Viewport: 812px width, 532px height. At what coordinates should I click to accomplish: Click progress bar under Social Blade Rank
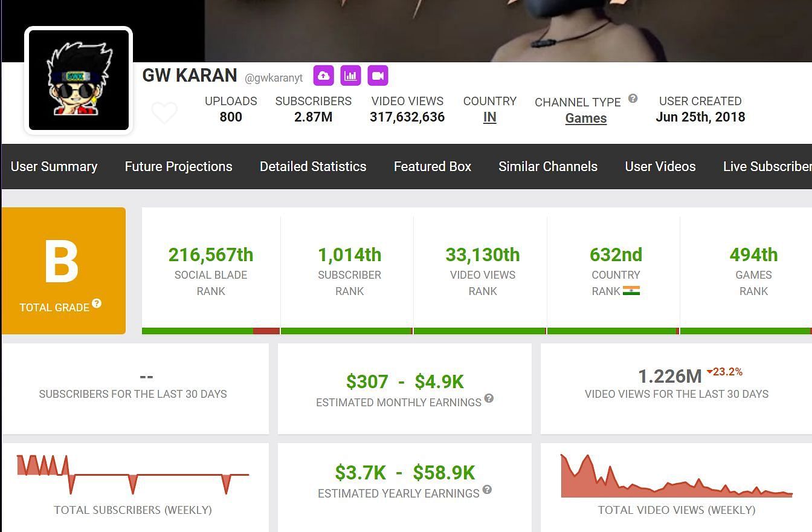pos(211,331)
